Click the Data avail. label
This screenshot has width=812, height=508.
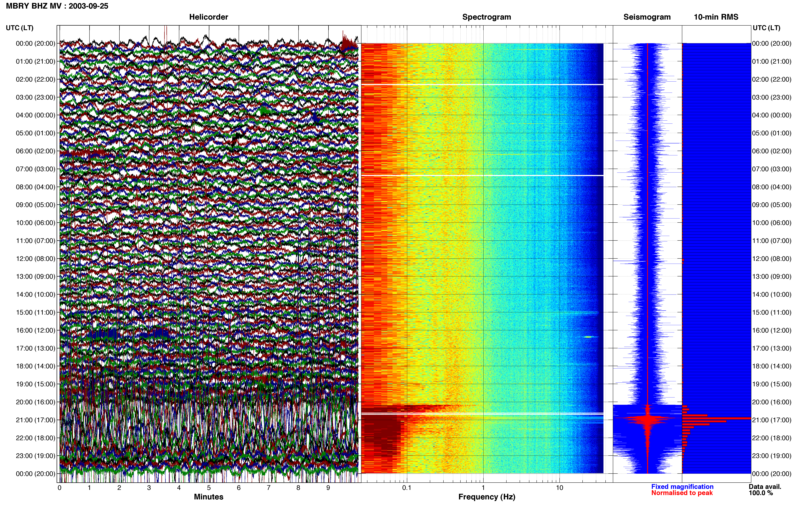(x=765, y=486)
